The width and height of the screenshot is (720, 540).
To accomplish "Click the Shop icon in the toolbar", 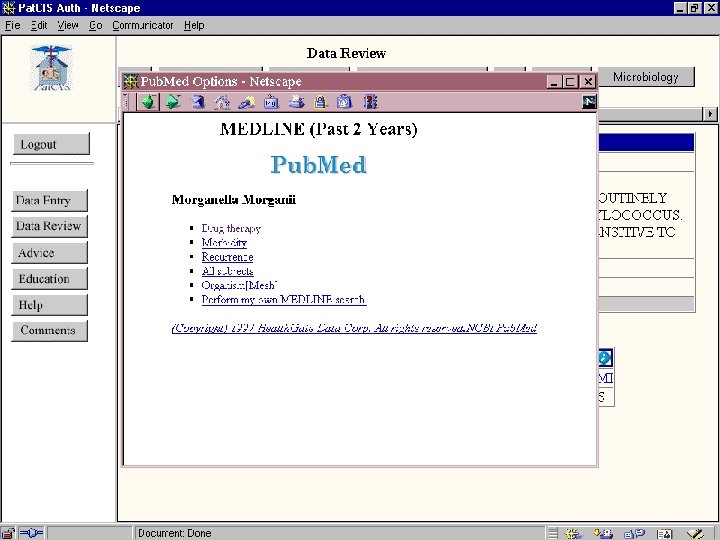I will (x=345, y=101).
